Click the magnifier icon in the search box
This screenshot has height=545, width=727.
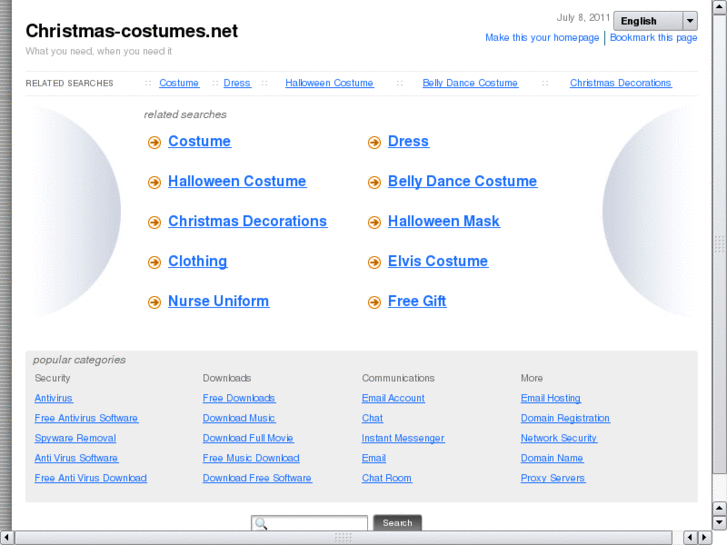point(261,524)
